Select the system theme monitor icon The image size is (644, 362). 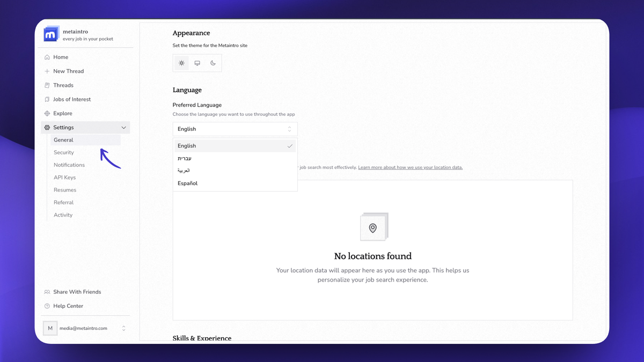[197, 63]
